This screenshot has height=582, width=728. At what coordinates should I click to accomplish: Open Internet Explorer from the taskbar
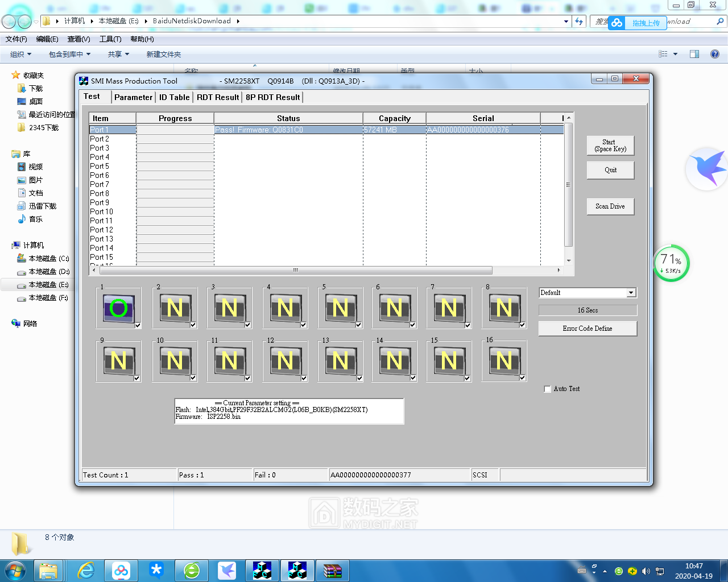coord(86,570)
